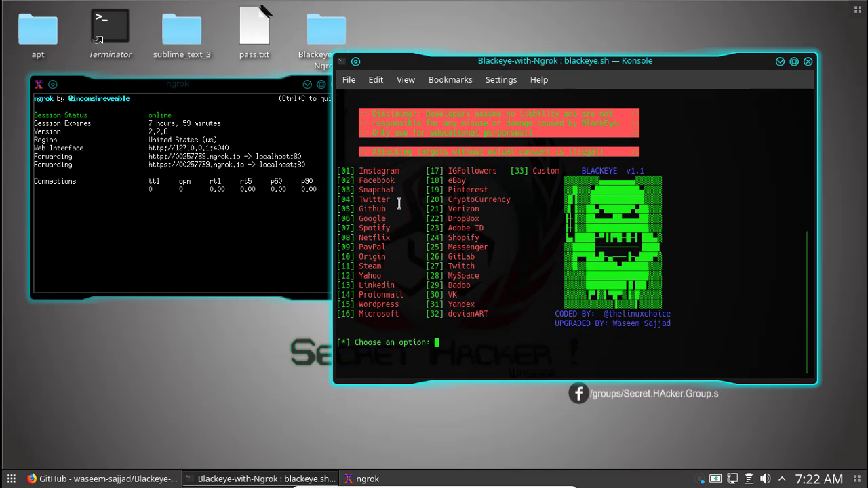
Task: Expand hidden system tray icons arrow
Action: 782,479
